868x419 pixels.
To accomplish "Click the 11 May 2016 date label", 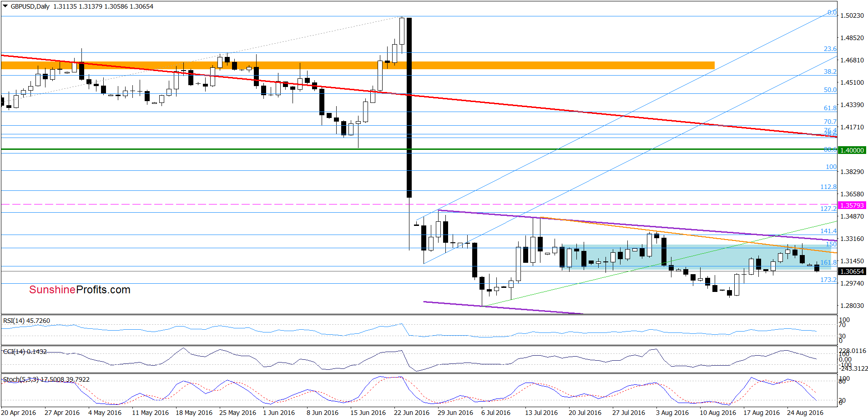I will click(150, 413).
